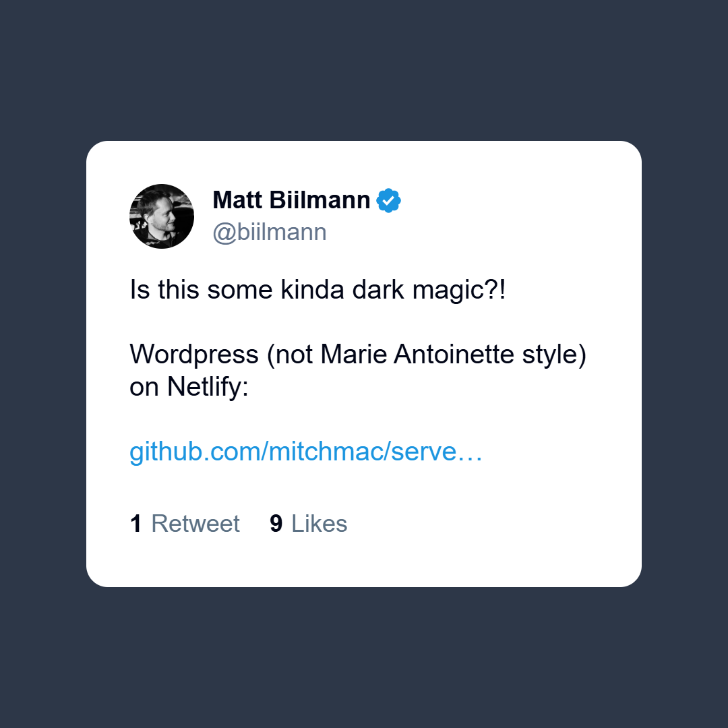728x728 pixels.
Task: Click the word "kinda" in the tweet
Action: [x=313, y=290]
